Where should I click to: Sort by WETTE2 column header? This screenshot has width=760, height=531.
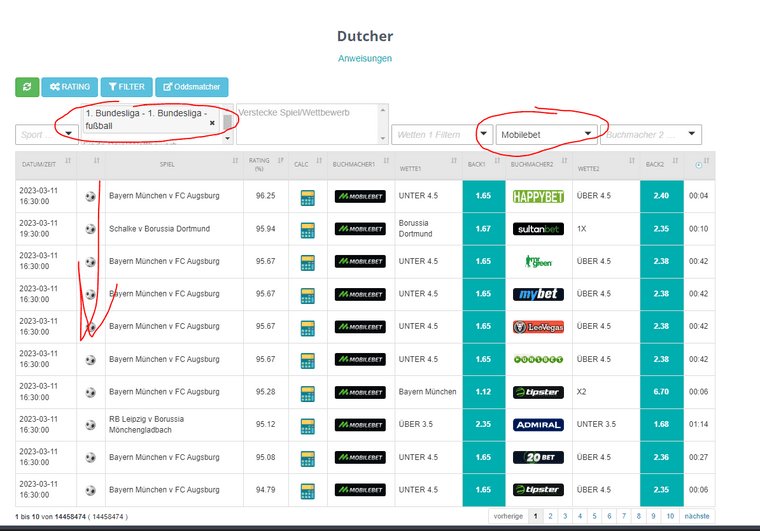click(606, 165)
